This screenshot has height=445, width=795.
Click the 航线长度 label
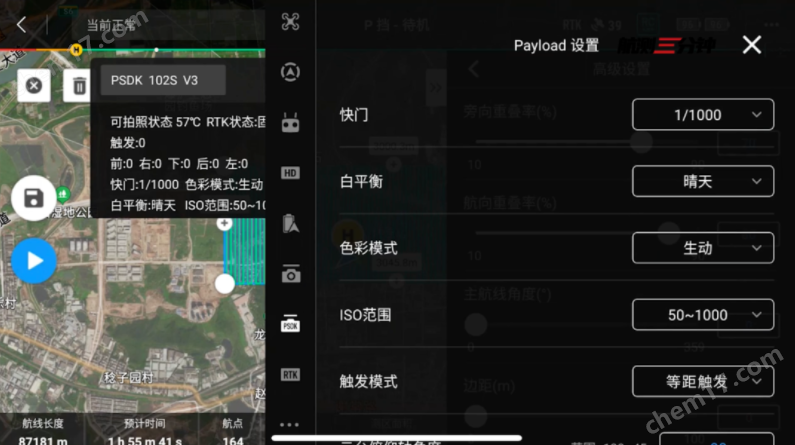coord(43,423)
